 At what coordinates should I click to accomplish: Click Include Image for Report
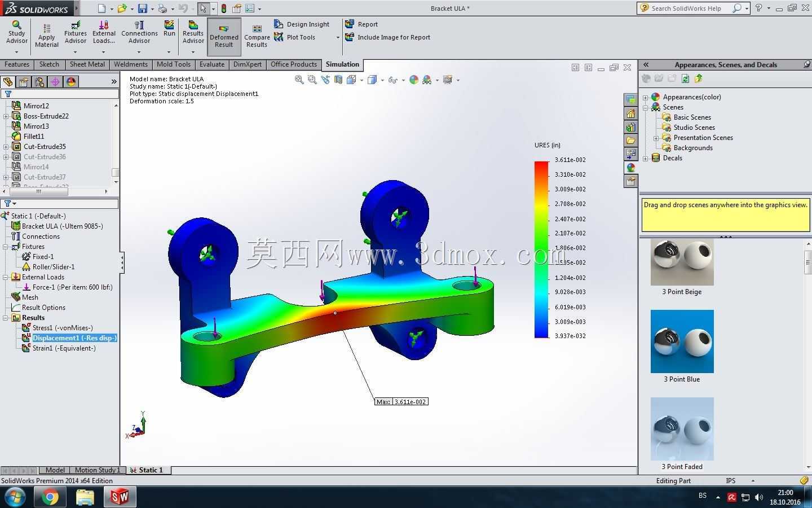click(387, 37)
